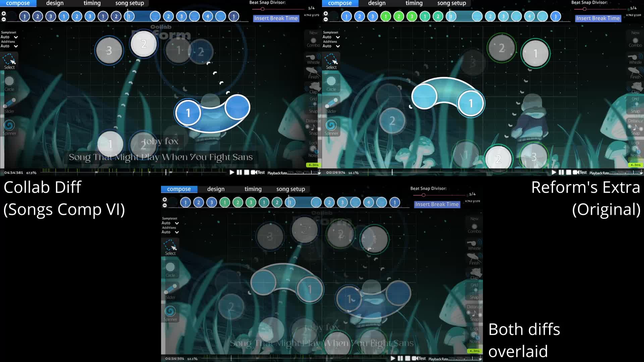
Task: Pause playback in the top-right editor
Action: coord(561,172)
